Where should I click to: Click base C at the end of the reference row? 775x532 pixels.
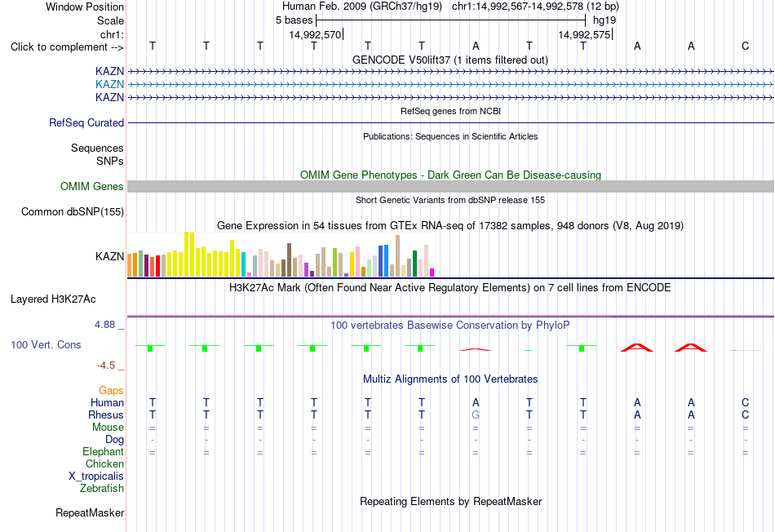pyautogui.click(x=745, y=46)
